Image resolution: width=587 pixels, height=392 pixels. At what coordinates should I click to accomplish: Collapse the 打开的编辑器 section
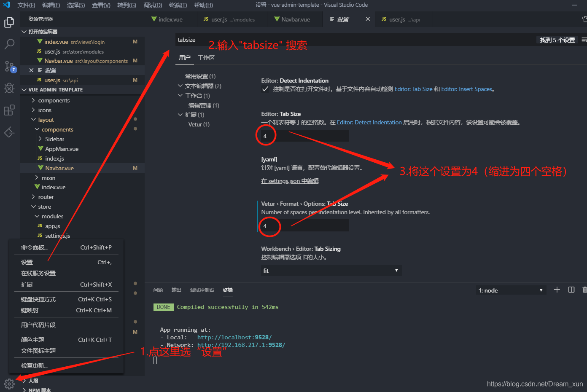point(24,32)
